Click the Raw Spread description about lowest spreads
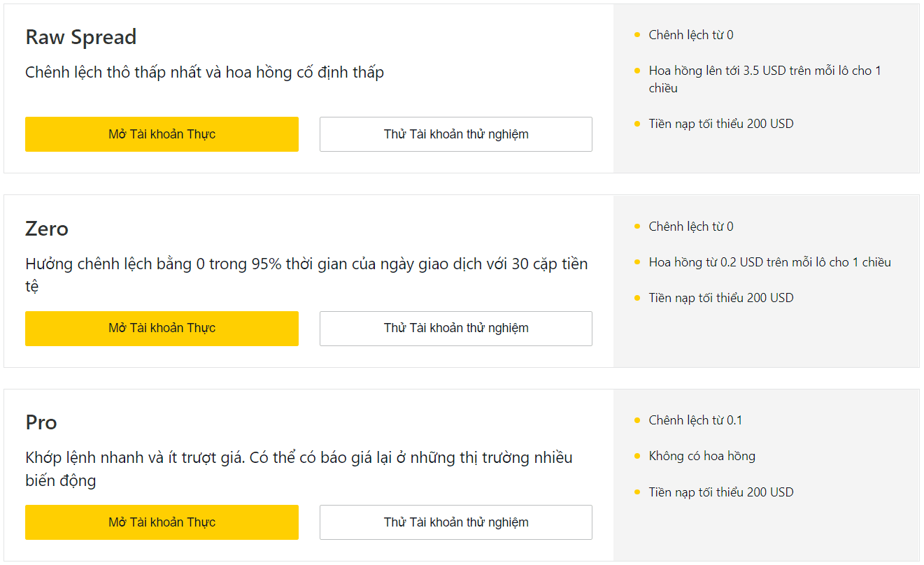Viewport: 924px width, 565px height. click(x=205, y=72)
